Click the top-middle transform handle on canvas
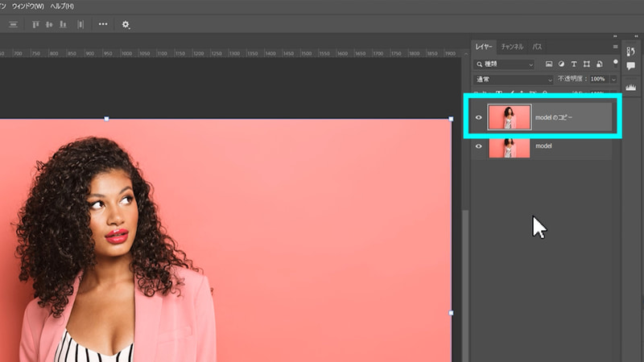This screenshot has height=362, width=644. (x=106, y=118)
